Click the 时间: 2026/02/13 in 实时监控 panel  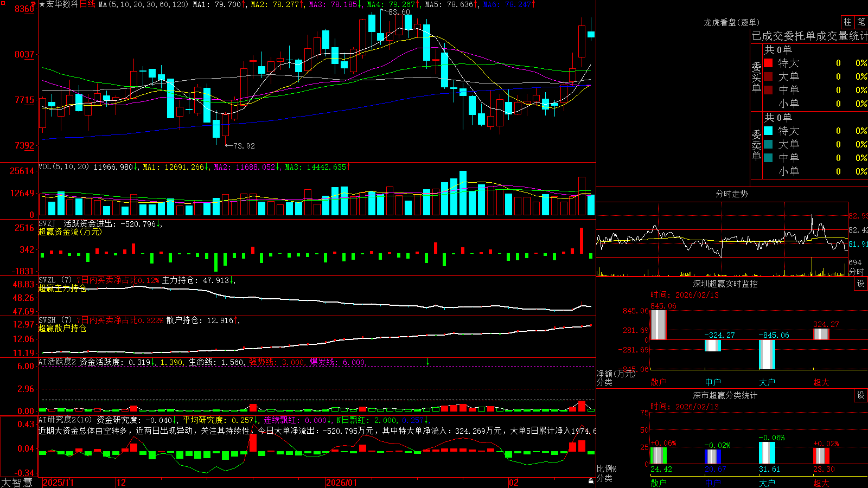coord(685,295)
